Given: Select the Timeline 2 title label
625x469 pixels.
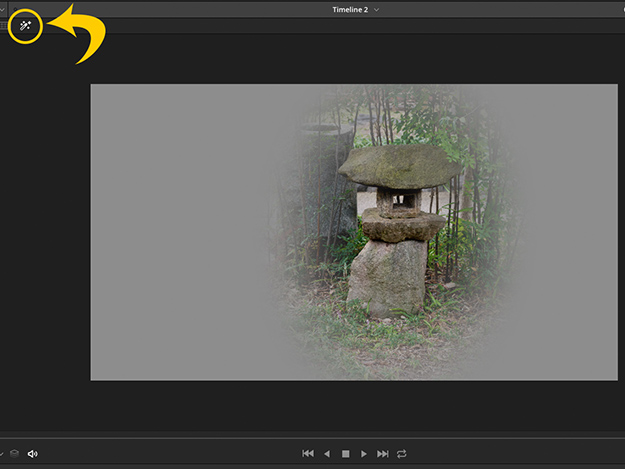Looking at the screenshot, I should (x=350, y=10).
